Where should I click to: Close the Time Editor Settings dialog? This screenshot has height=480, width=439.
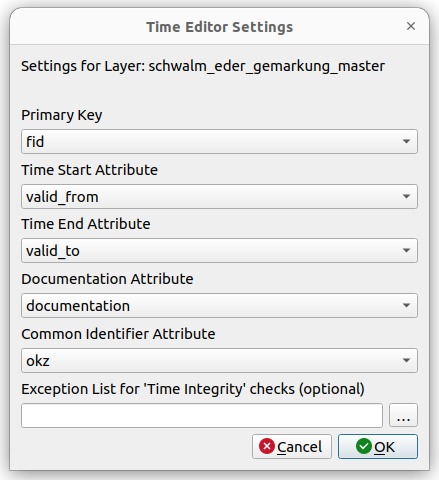[411, 26]
